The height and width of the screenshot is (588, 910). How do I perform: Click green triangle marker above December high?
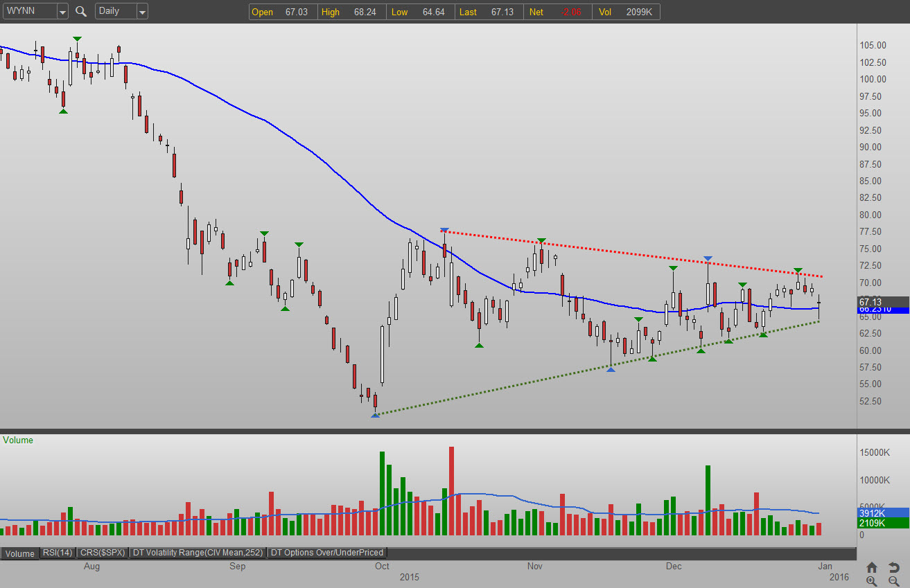click(x=673, y=268)
